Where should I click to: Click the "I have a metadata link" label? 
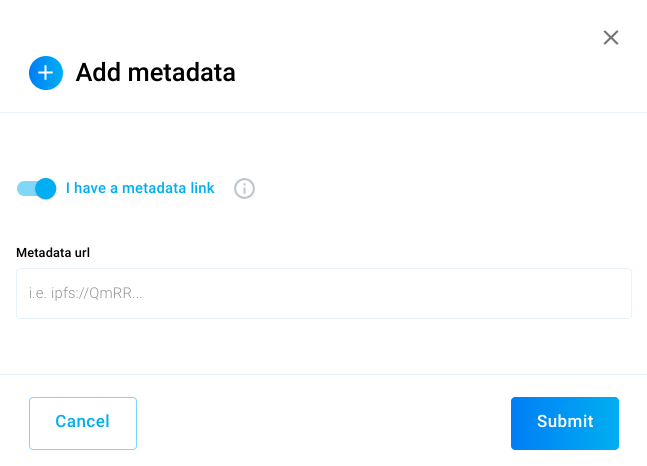140,188
